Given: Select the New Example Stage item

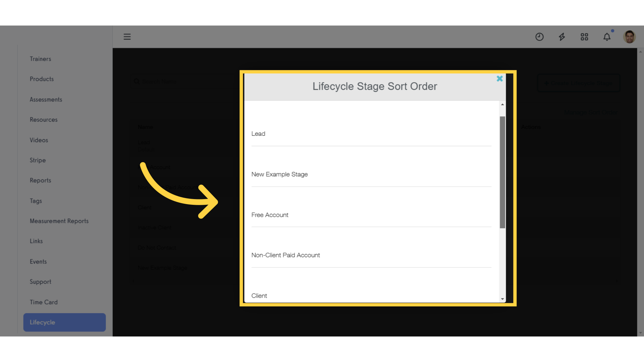Looking at the screenshot, I should pyautogui.click(x=279, y=174).
